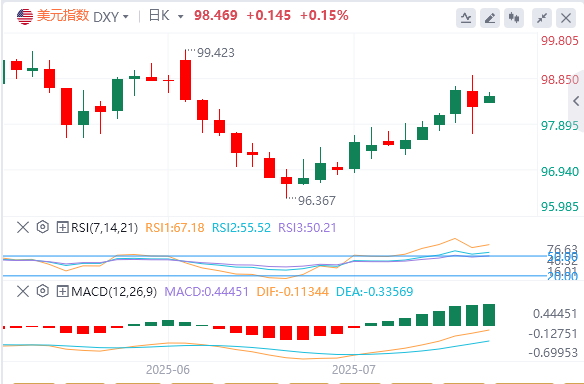Open MACD indicator settings hexagon icon
The width and height of the screenshot is (584, 384).
(x=43, y=291)
